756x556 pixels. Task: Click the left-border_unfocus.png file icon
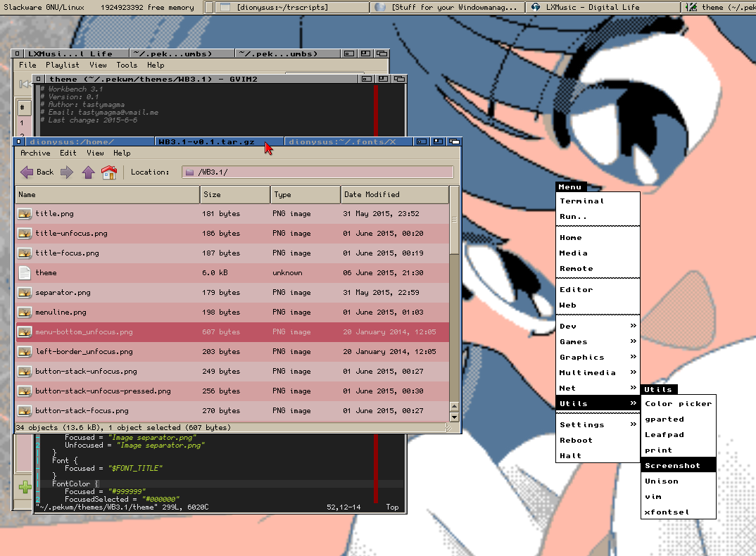click(25, 351)
